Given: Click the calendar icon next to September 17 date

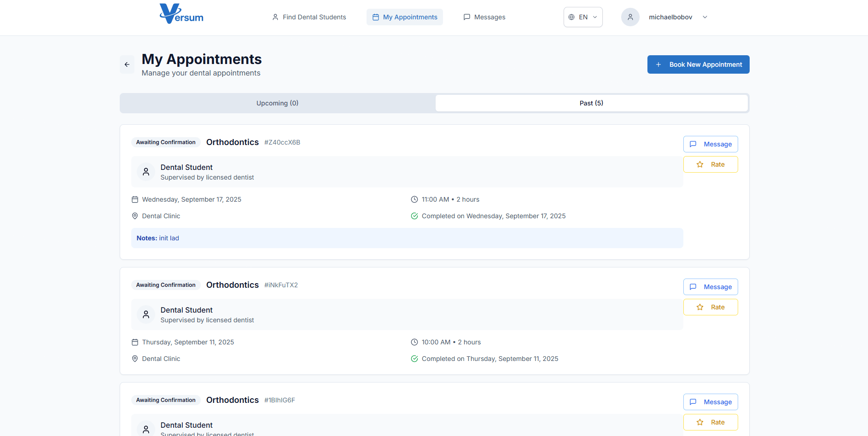Looking at the screenshot, I should click(x=135, y=199).
